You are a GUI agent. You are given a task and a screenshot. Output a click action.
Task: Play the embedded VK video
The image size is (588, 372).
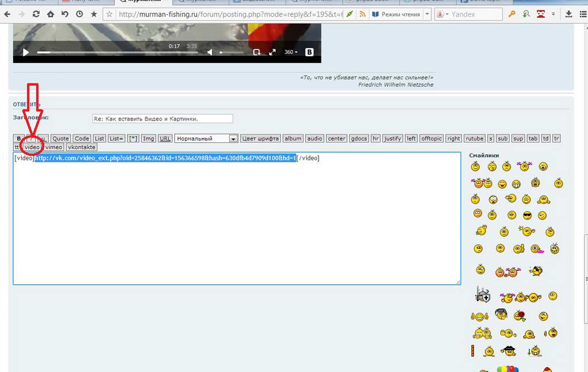click(x=26, y=52)
